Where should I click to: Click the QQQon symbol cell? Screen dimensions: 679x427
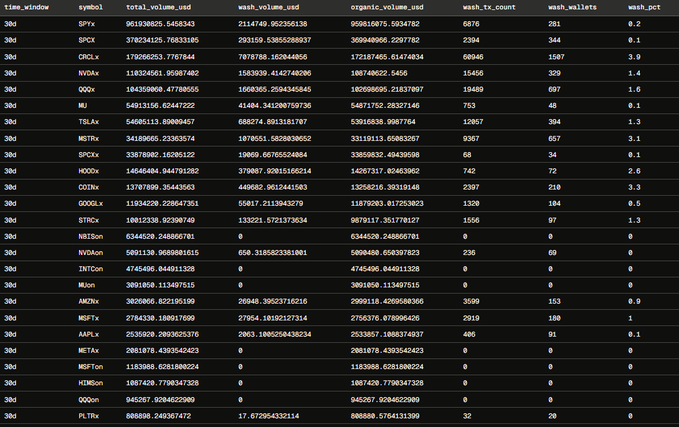pyautogui.click(x=89, y=399)
